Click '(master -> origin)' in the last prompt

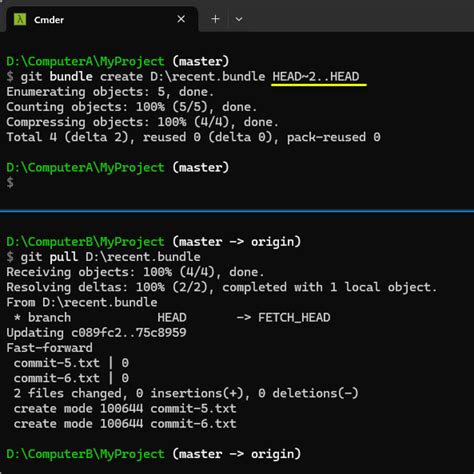coord(237,454)
